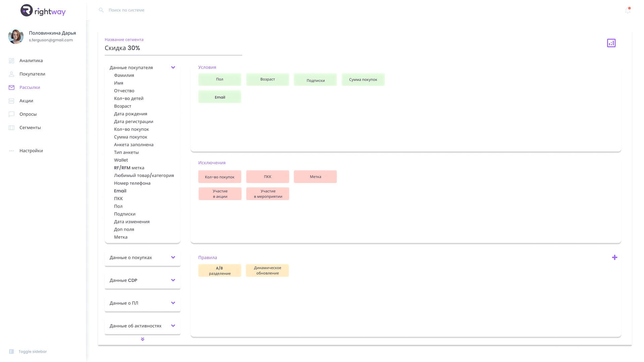Open the segment statistics chart icon
644x362 pixels.
[611, 43]
